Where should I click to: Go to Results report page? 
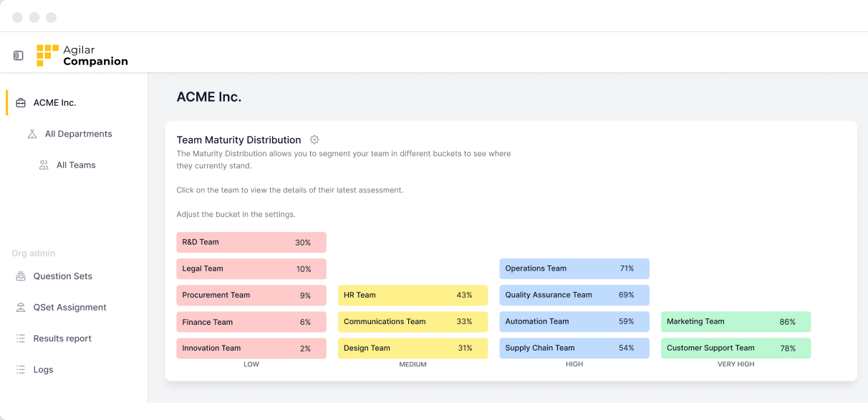[x=62, y=338]
